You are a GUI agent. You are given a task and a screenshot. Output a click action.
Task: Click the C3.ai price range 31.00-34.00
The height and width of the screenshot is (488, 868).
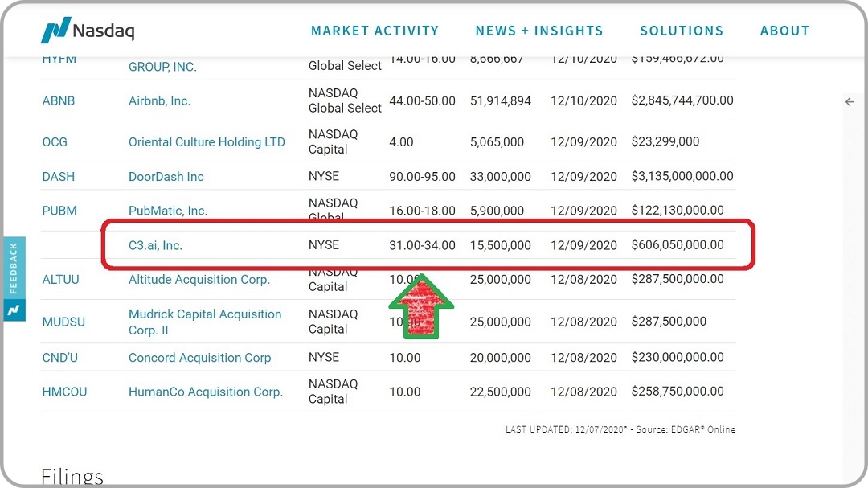(423, 245)
